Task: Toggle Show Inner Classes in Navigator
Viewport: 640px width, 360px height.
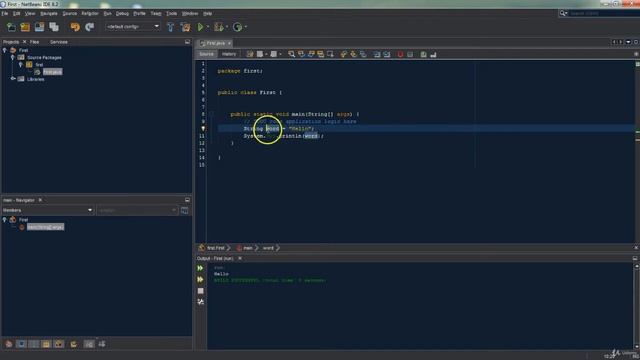Action: coord(59,344)
